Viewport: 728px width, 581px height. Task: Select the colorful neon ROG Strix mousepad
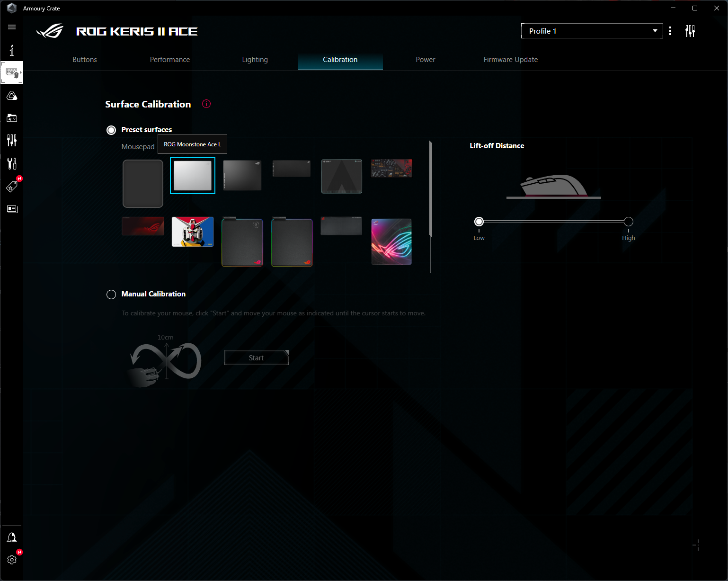(x=391, y=241)
